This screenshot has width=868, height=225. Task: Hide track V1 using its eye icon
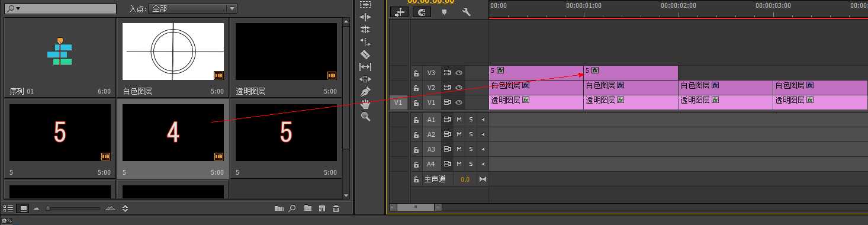point(459,102)
